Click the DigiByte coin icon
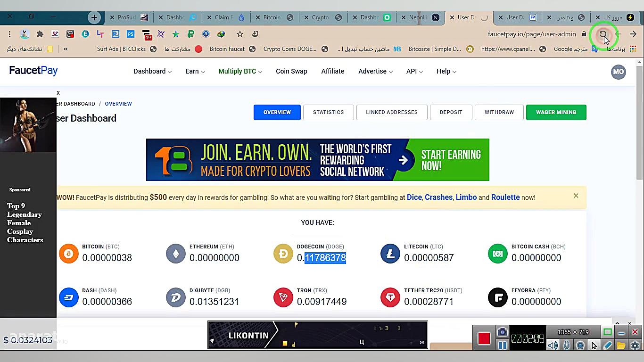 176,297
